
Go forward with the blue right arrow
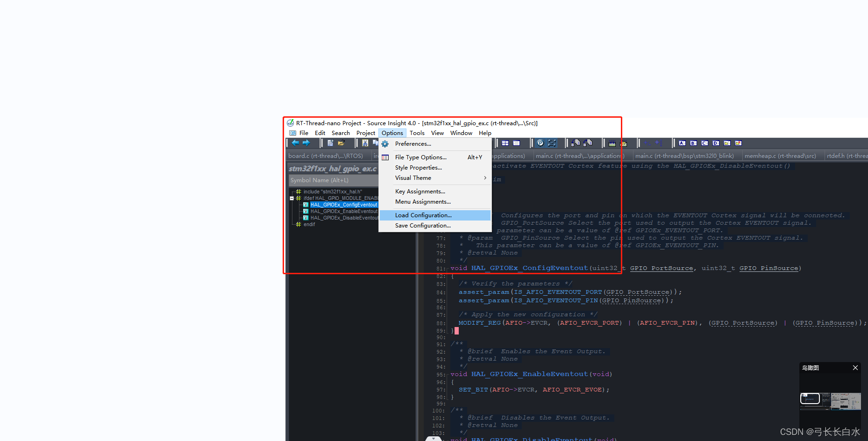click(306, 143)
